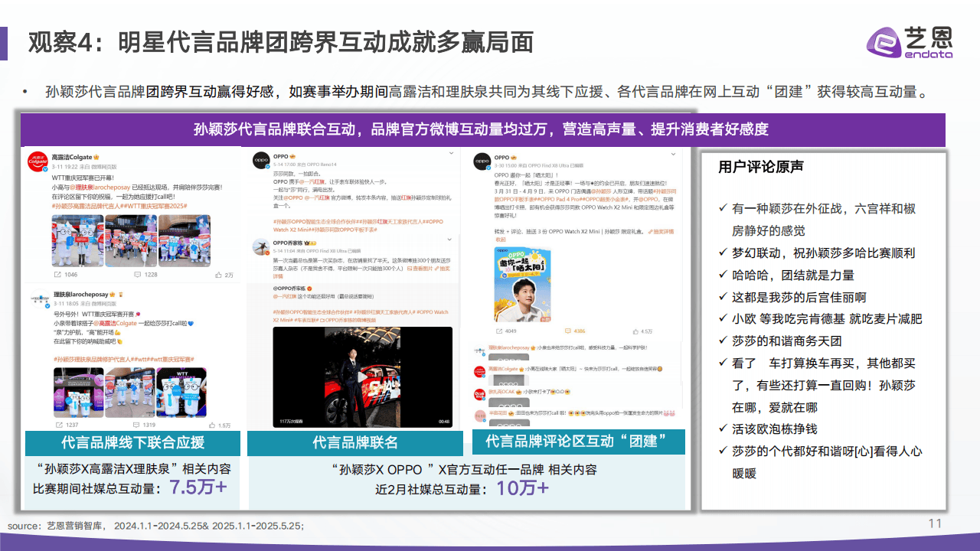Click the 7.5万+ interaction figure

tap(198, 487)
